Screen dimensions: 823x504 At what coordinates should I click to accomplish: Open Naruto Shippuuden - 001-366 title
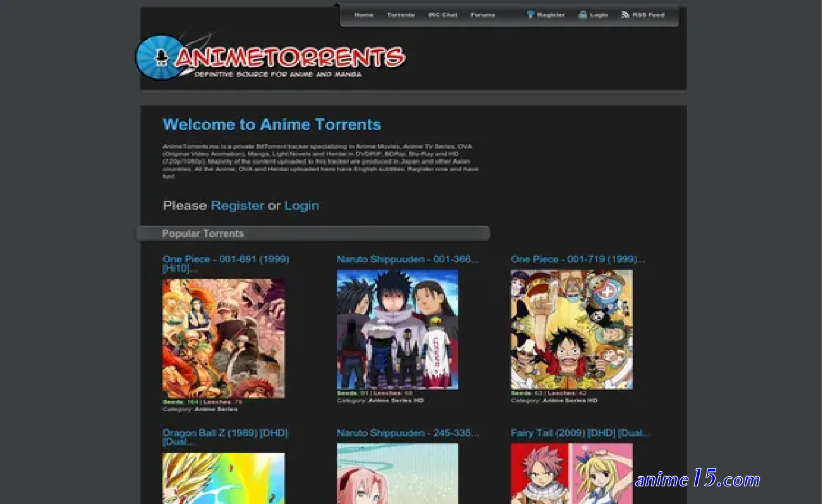click(x=408, y=259)
